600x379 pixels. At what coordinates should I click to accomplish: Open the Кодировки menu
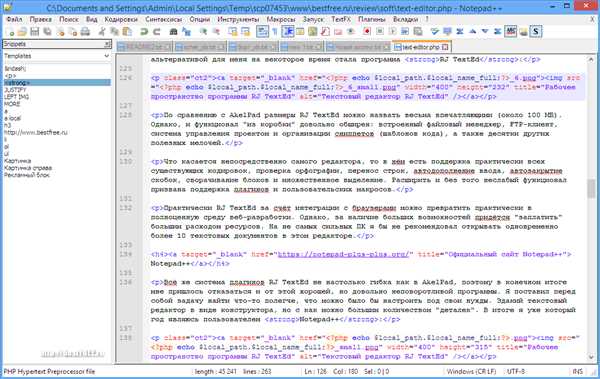click(x=121, y=19)
